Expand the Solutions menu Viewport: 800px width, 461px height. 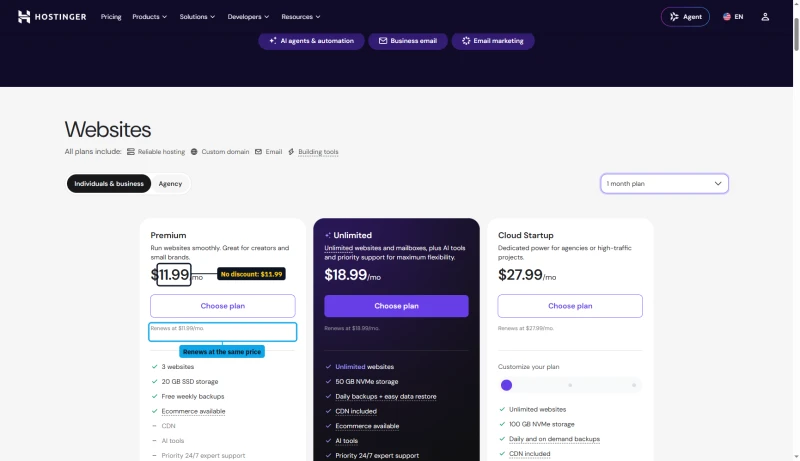[x=197, y=17]
